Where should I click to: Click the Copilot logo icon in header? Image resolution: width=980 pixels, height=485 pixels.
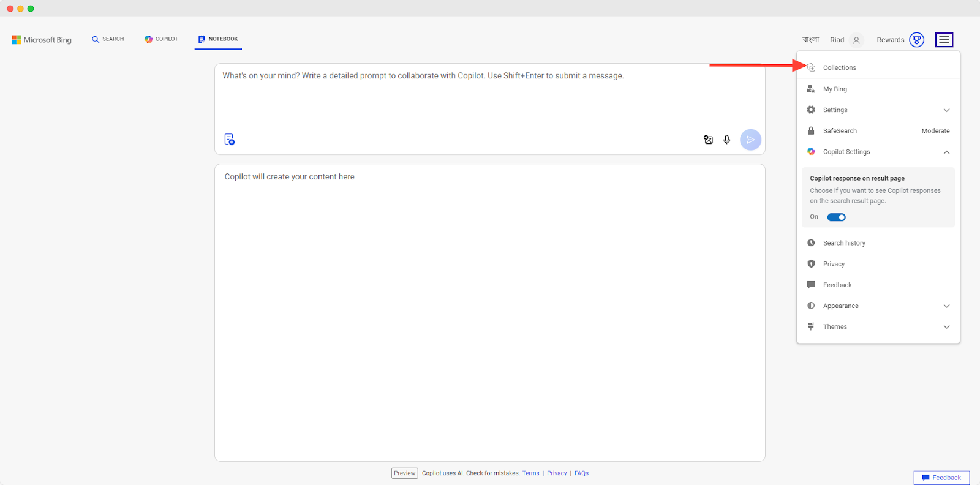pos(148,39)
